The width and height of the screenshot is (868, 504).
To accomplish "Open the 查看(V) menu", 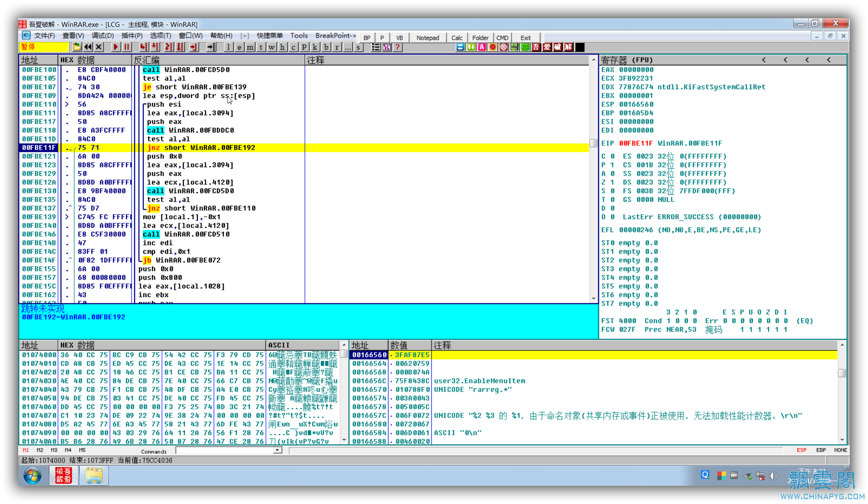I will pyautogui.click(x=73, y=36).
